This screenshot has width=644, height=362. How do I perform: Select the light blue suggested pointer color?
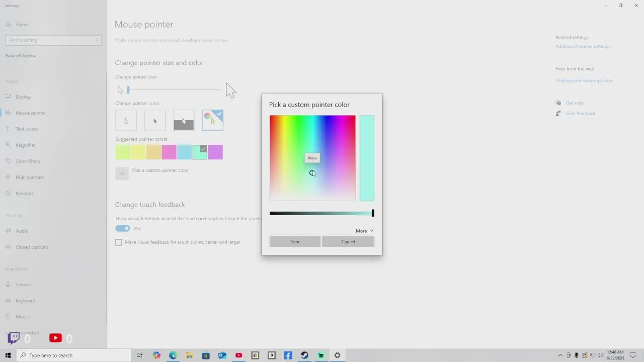point(184,152)
